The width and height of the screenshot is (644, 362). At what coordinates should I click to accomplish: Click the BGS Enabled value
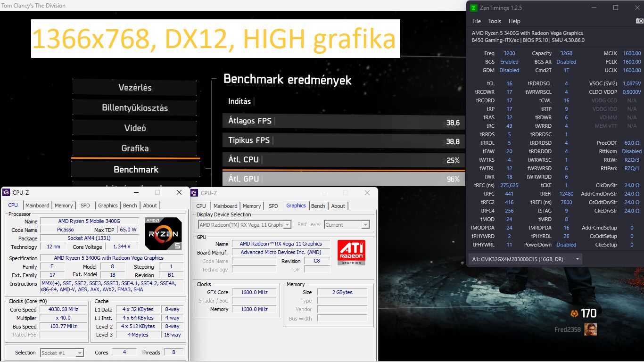click(x=509, y=62)
